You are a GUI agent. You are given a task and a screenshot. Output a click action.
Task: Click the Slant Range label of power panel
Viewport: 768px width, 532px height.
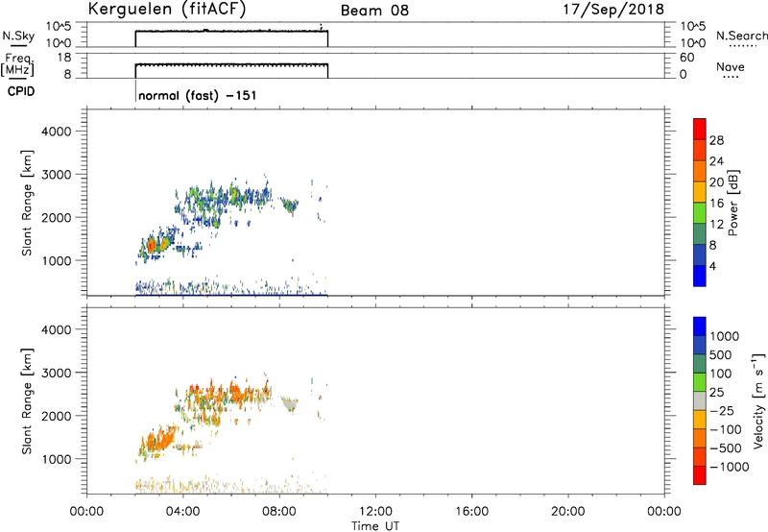coord(27,203)
